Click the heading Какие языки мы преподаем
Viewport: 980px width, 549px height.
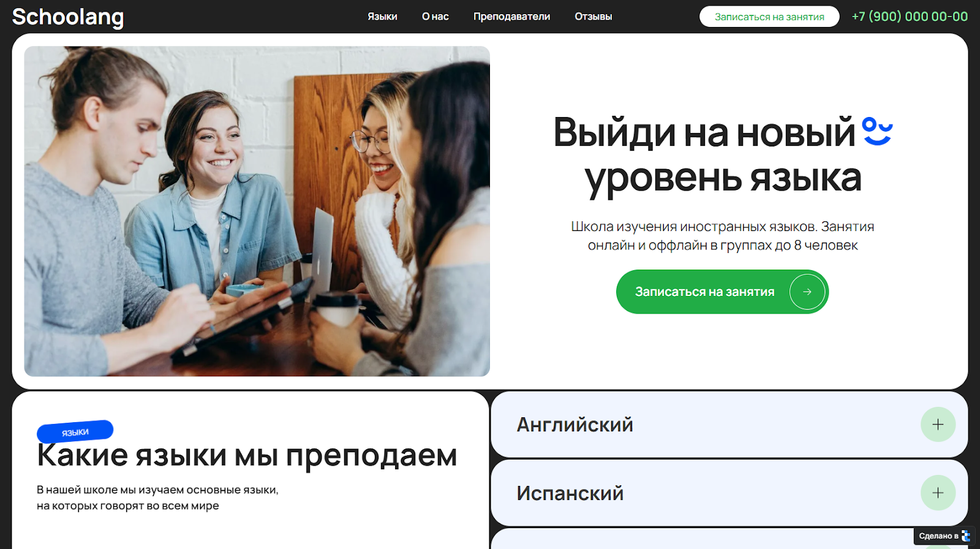[x=247, y=455]
